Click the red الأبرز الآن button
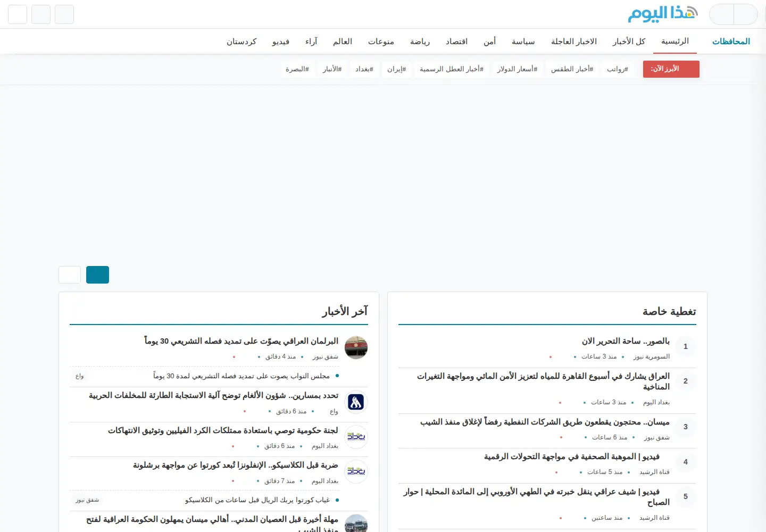This screenshot has width=766, height=532. pos(671,69)
